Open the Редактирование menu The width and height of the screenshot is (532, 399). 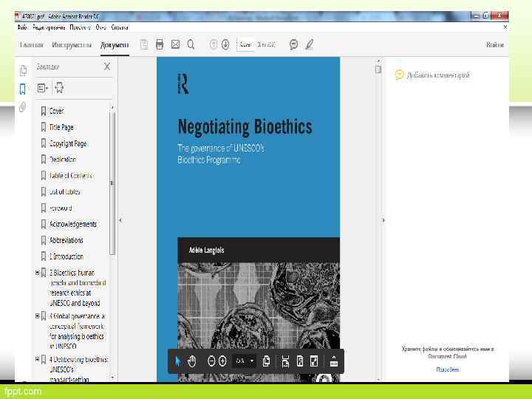[x=49, y=27]
